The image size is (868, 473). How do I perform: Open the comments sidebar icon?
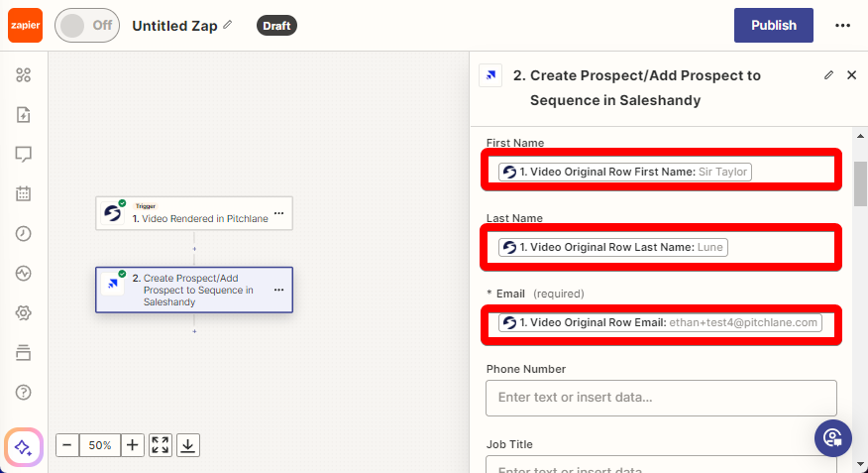(x=23, y=154)
